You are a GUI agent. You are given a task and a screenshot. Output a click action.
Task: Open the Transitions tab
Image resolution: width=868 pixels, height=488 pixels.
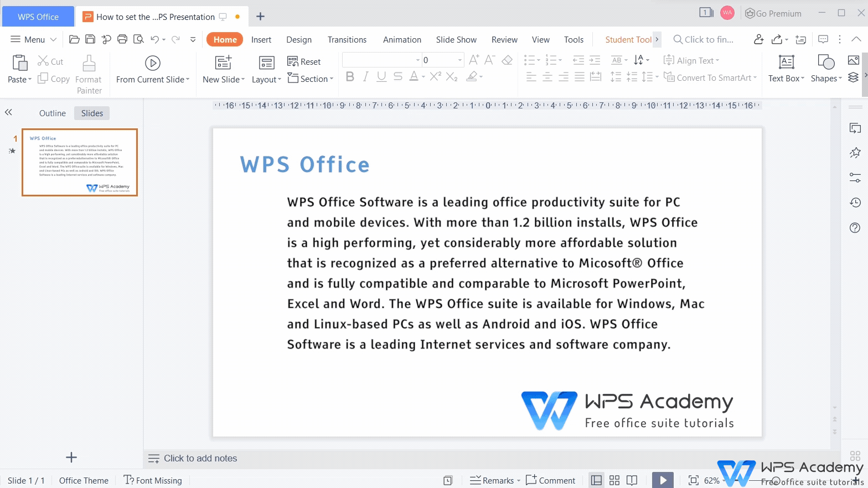point(347,39)
